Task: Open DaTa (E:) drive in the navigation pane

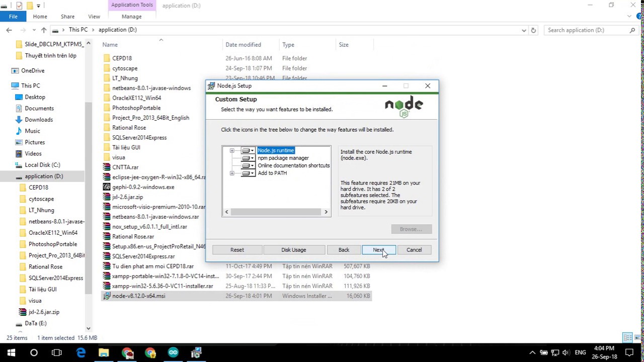Action: click(35, 323)
